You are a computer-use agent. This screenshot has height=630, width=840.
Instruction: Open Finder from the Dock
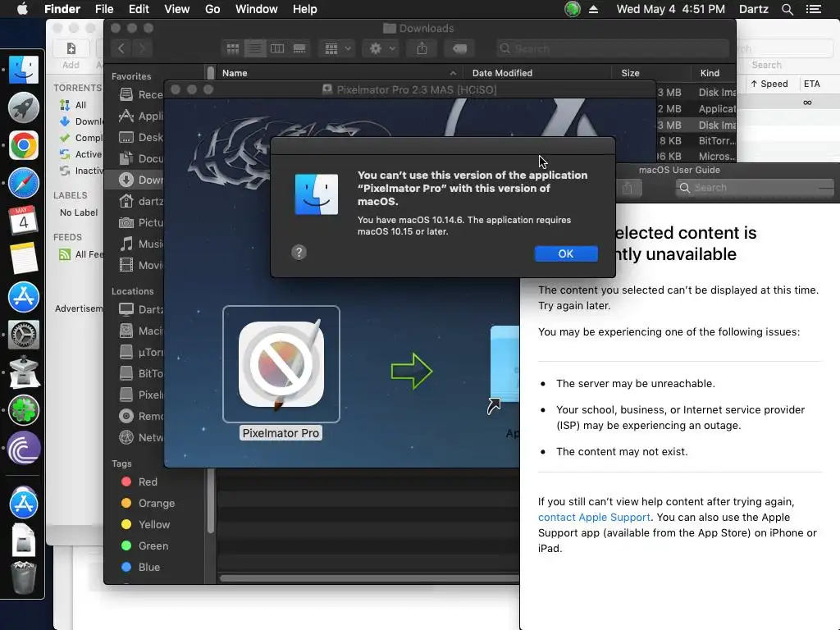pyautogui.click(x=24, y=70)
